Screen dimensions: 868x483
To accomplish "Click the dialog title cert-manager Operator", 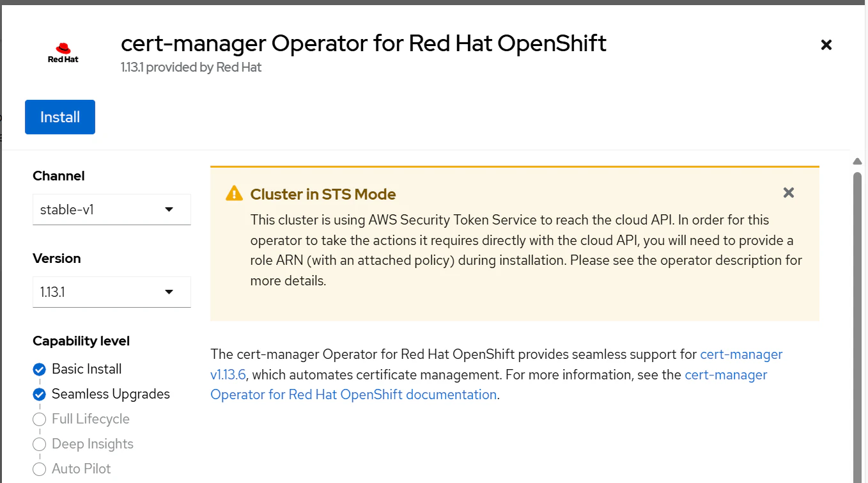I will pos(364,44).
